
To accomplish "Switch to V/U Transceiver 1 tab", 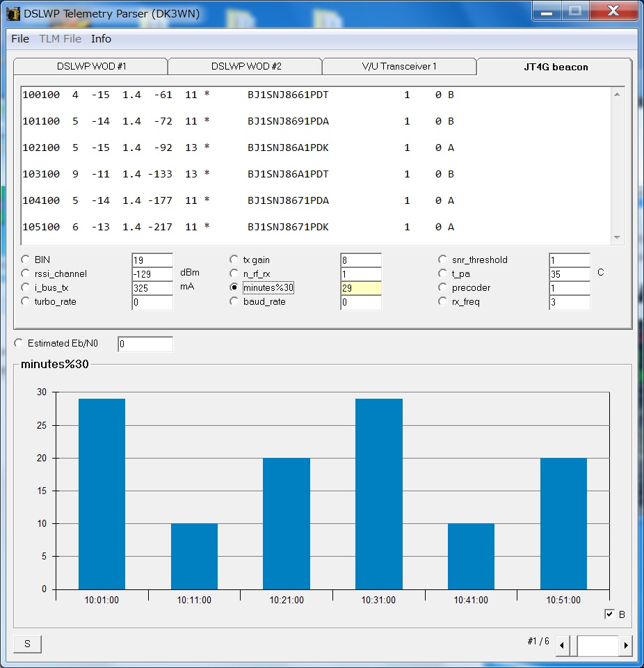I will click(399, 67).
